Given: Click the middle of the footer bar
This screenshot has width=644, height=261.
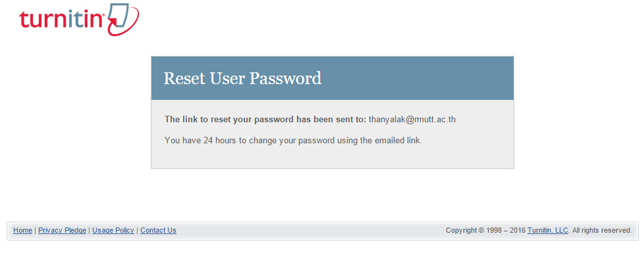Looking at the screenshot, I should [311, 231].
